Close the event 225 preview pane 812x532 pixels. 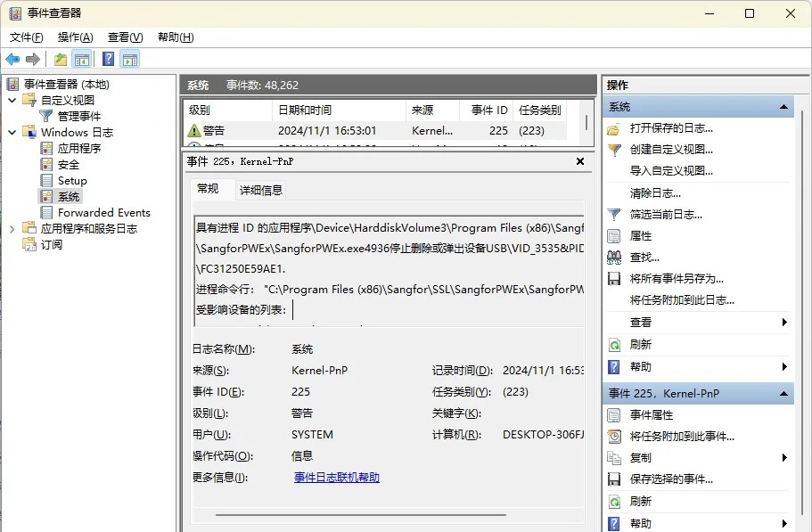point(580,161)
